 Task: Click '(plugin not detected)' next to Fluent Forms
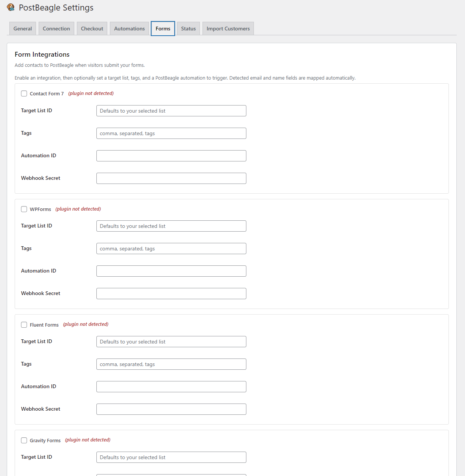85,324
